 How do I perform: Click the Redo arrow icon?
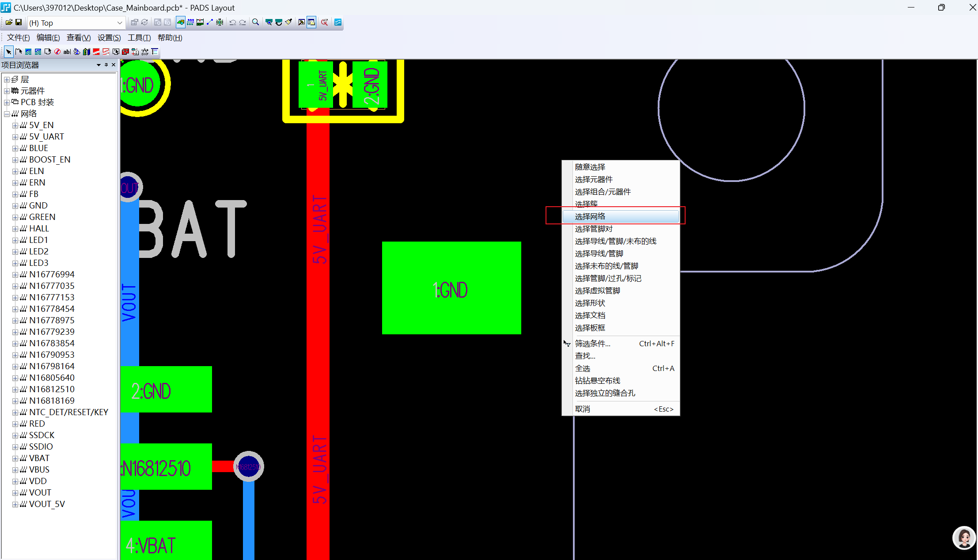[x=243, y=23]
